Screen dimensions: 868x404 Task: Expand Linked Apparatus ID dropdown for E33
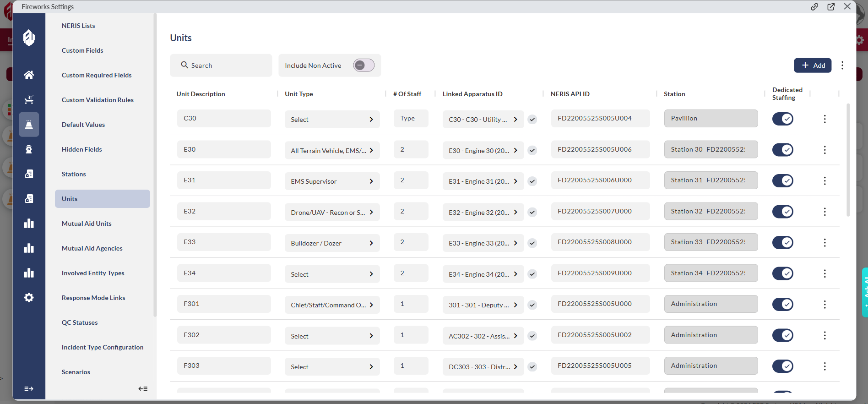tap(483, 243)
